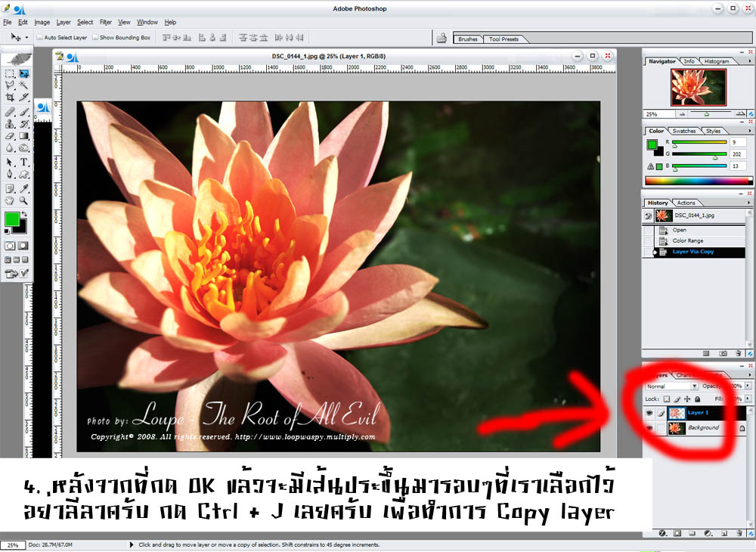This screenshot has width=756, height=552.
Task: Select the Clone Stamp tool
Action: click(10, 124)
